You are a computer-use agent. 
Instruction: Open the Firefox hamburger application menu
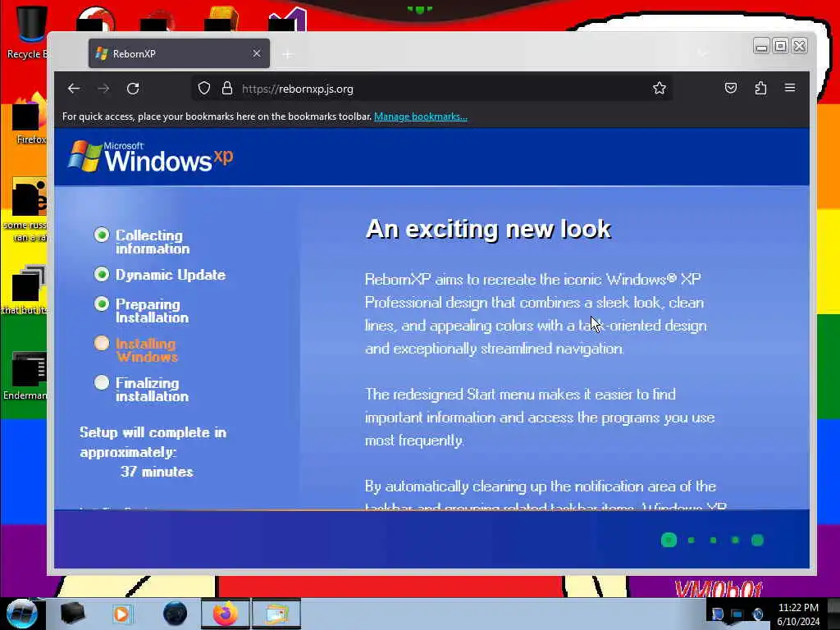[x=790, y=88]
